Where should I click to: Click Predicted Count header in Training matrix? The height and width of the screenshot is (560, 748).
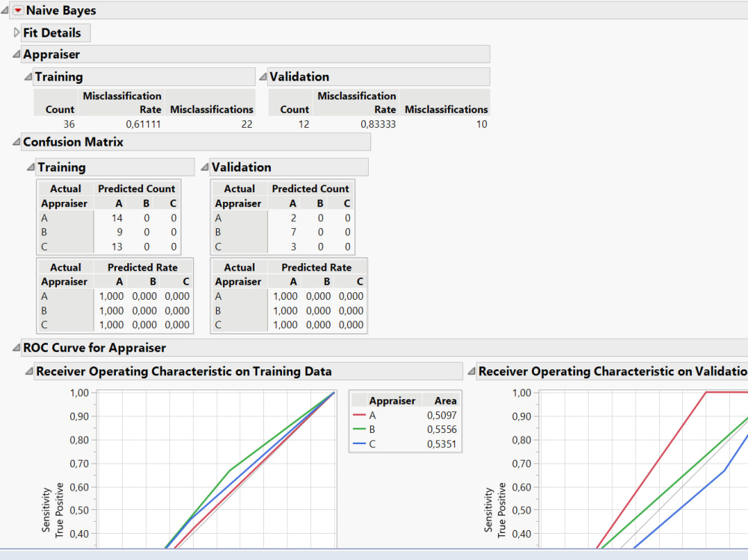(136, 189)
